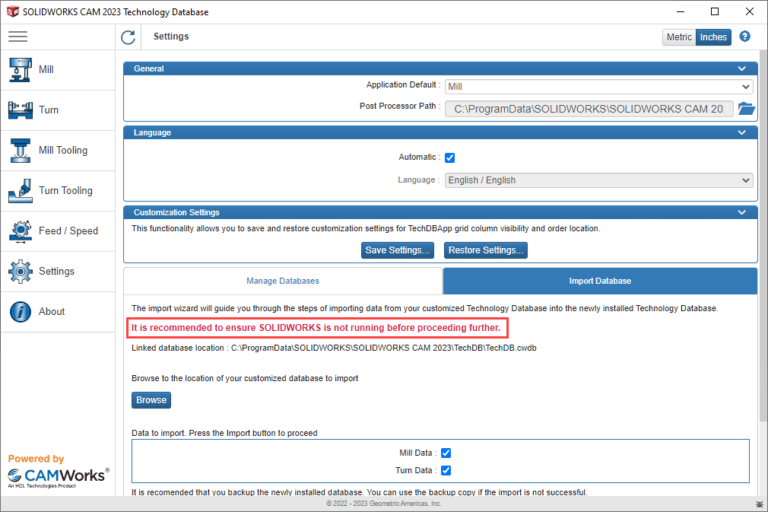Open the Mill section icon
Screen dimensions: 768x512
click(20, 70)
